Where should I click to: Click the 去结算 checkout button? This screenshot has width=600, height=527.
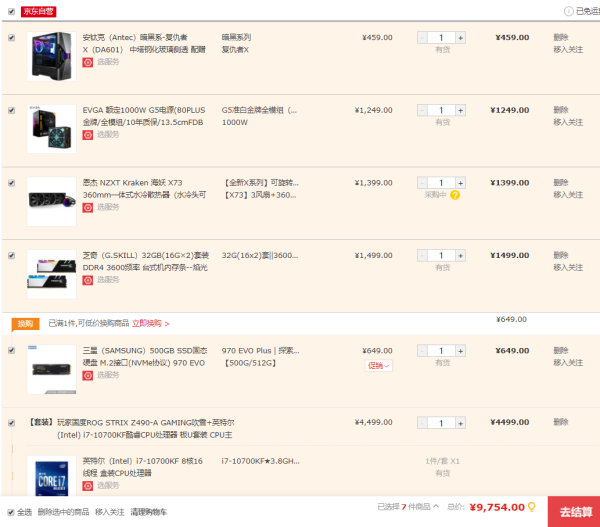[x=576, y=512]
